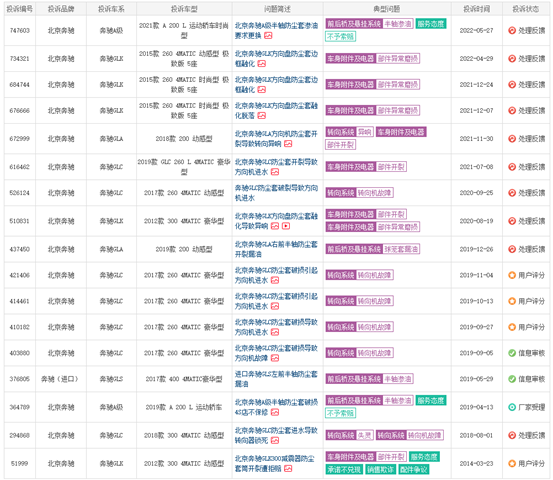Screen dimensions: 553x480
Task: Open image icon in complaint 672999 row
Action: coord(288,144)
